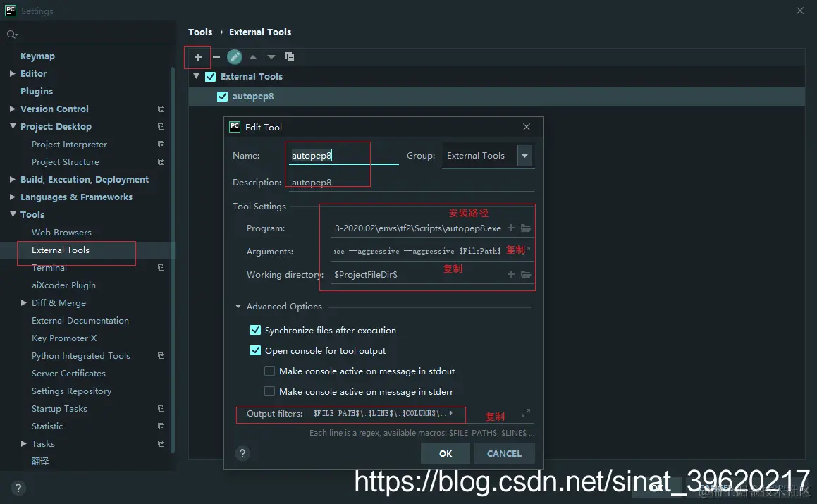Click into the Name field

[344, 156]
